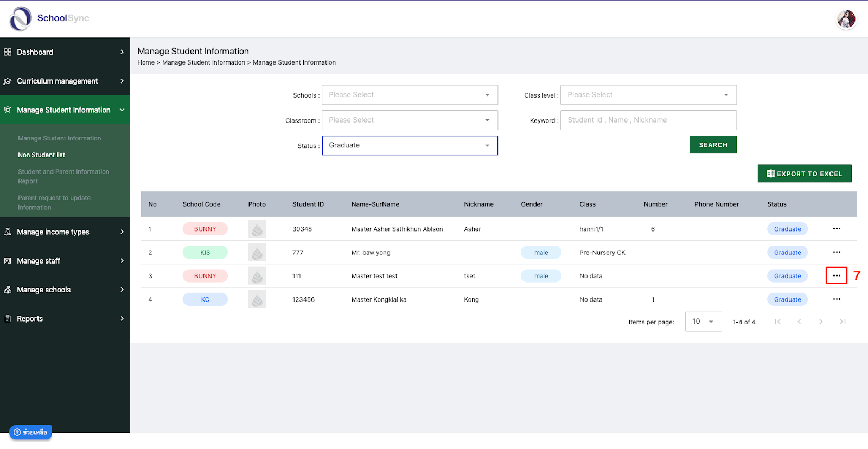Screen dimensions: 868x449
Task: Expand Reports menu chevron
Action: click(122, 319)
